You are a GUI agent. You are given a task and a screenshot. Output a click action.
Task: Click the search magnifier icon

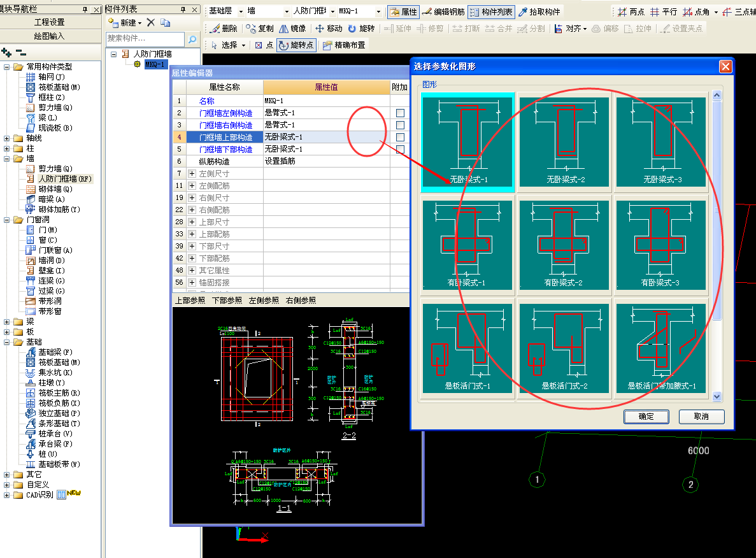pyautogui.click(x=192, y=39)
